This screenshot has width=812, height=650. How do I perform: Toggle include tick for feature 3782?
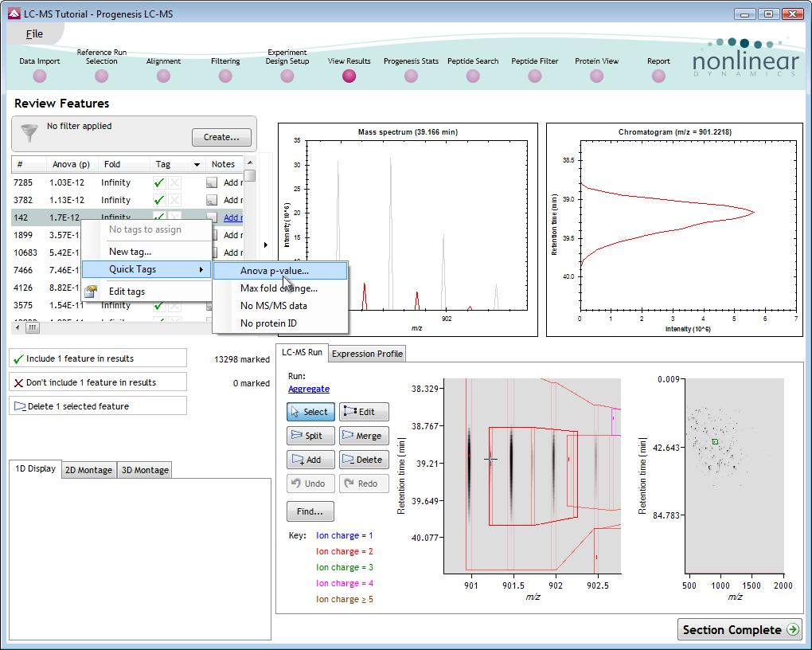tap(159, 200)
